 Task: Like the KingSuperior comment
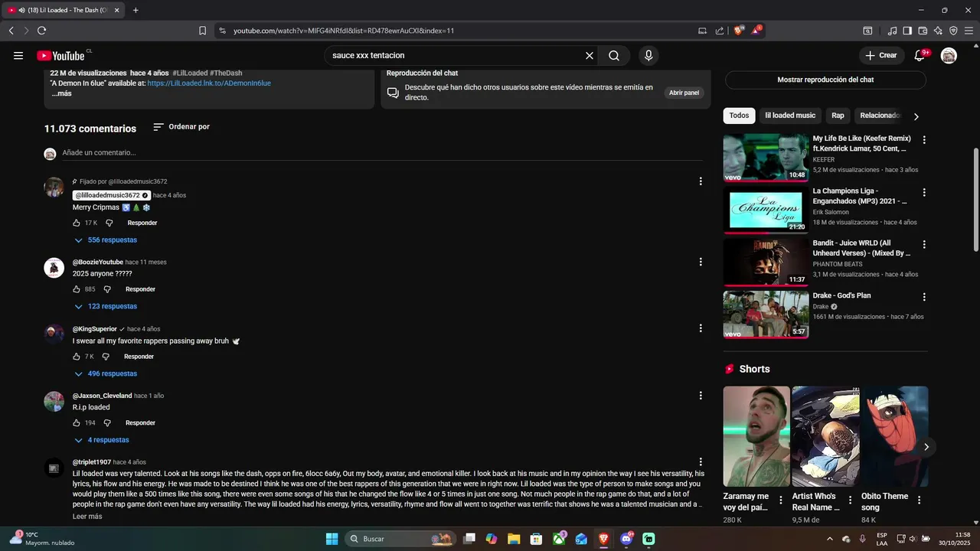click(77, 357)
